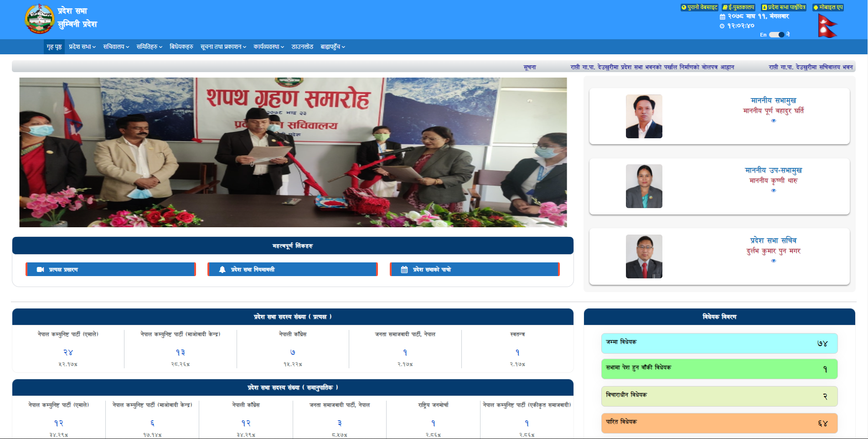Open the समितिहरु dropdown
This screenshot has width=868, height=439.
click(x=149, y=47)
